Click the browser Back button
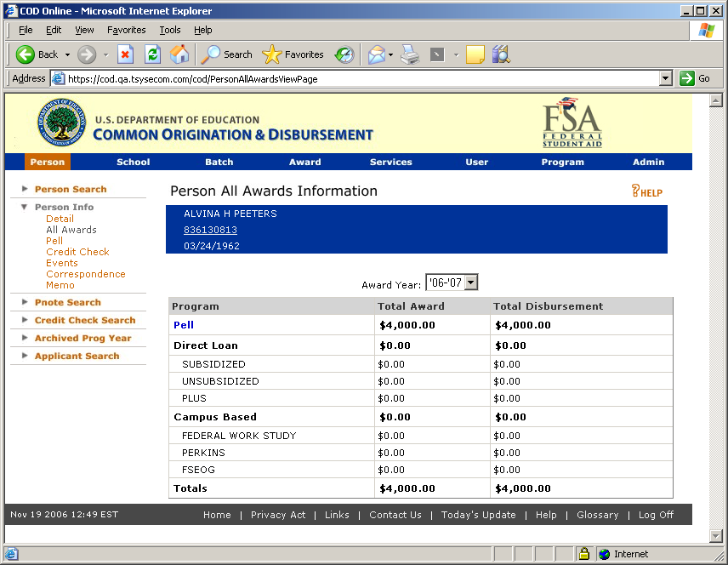This screenshot has width=728, height=565. [37, 54]
